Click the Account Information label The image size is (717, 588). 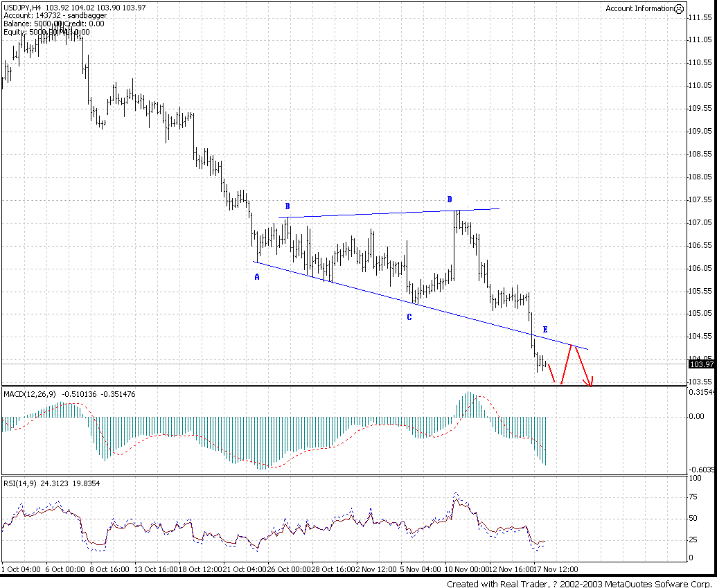click(639, 8)
